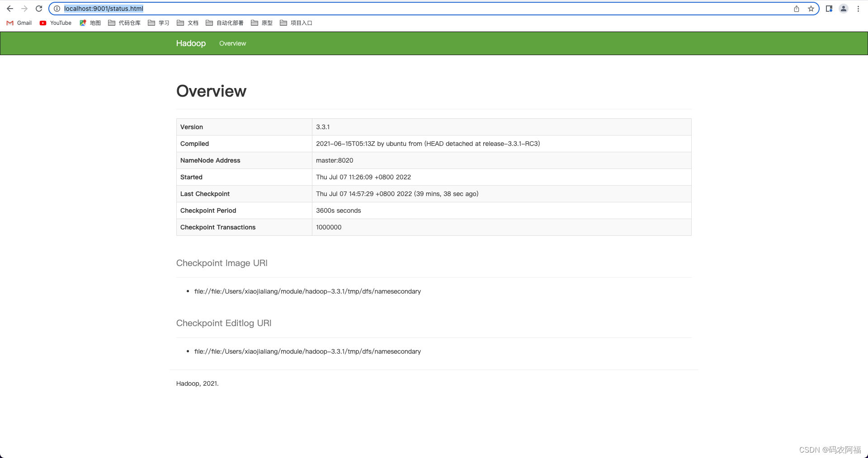Click the Started row label

[x=191, y=177]
